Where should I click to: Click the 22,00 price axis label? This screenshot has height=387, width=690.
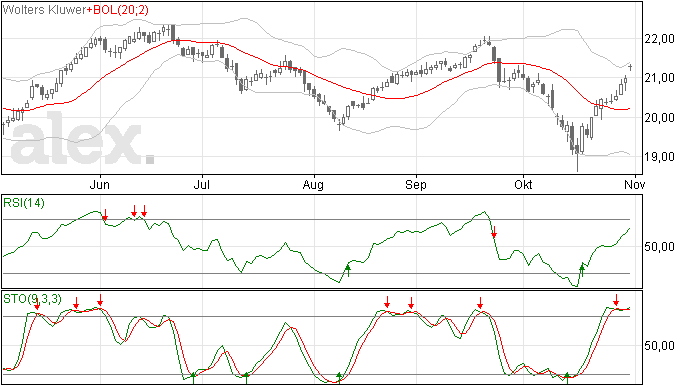tap(659, 39)
